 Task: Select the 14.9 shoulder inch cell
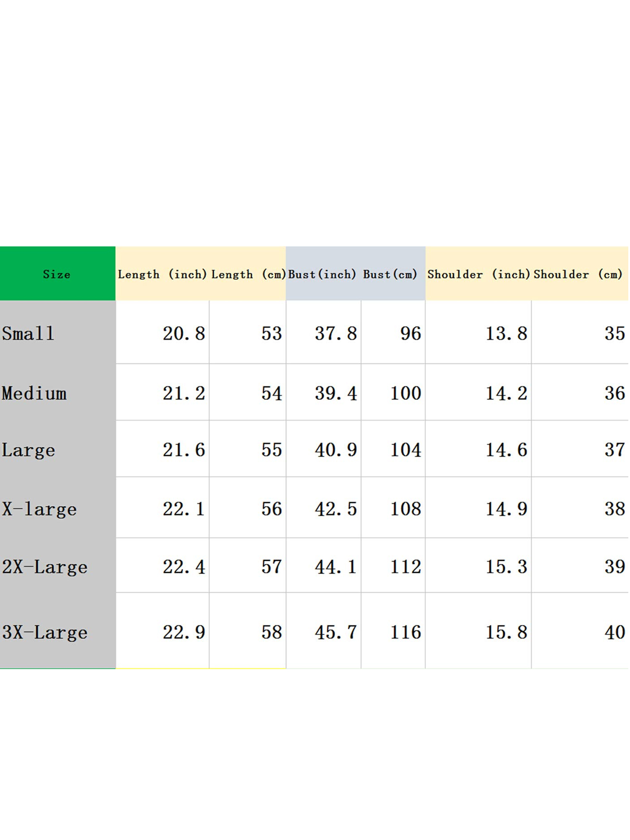coord(506,509)
